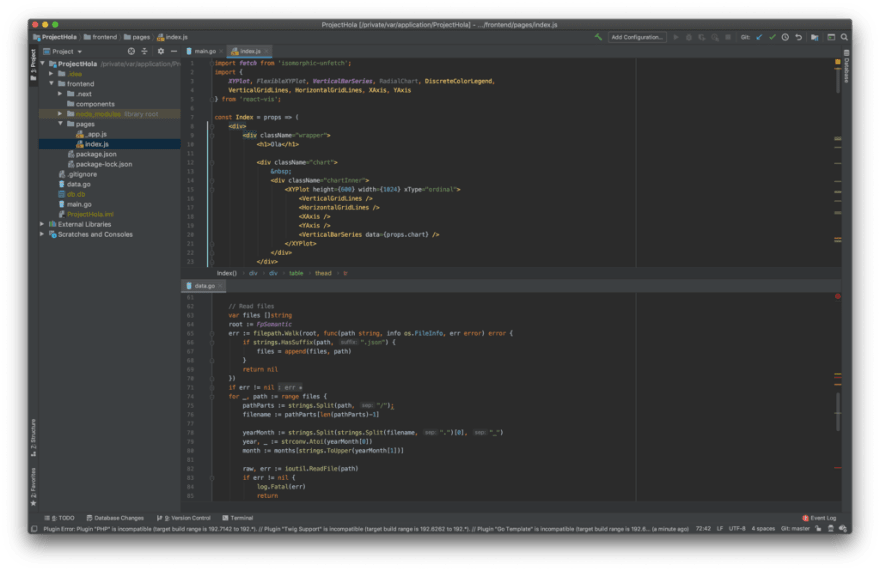Close the index.js editor tab
Screen dimensions: 880x571
click(x=267, y=51)
